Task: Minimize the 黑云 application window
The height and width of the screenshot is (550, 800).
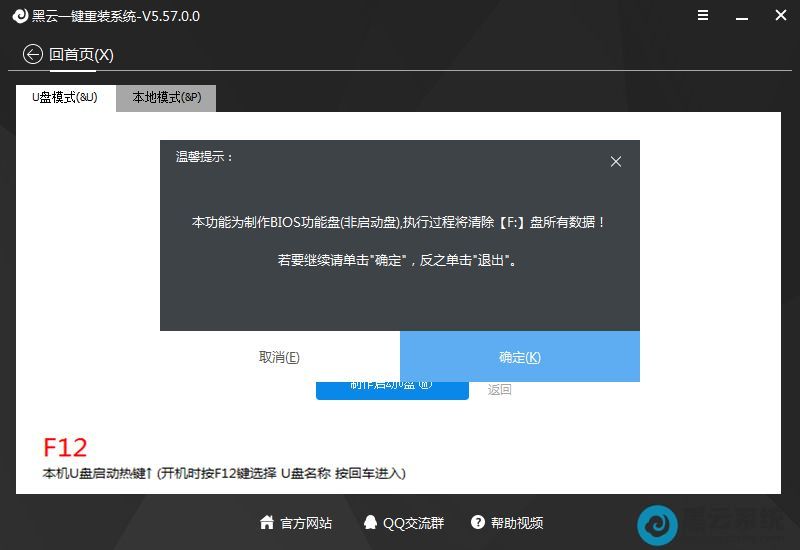Action: pos(742,16)
